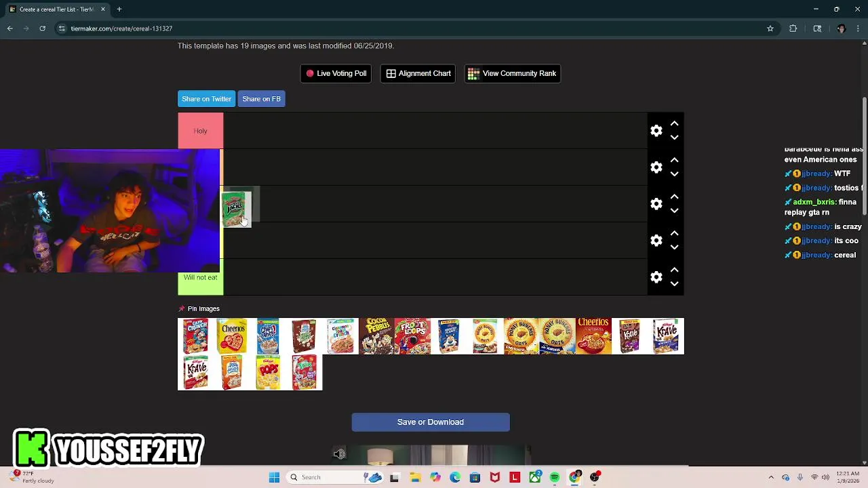The height and width of the screenshot is (488, 868).
Task: Open File Explorer from the taskbar
Action: point(415,478)
